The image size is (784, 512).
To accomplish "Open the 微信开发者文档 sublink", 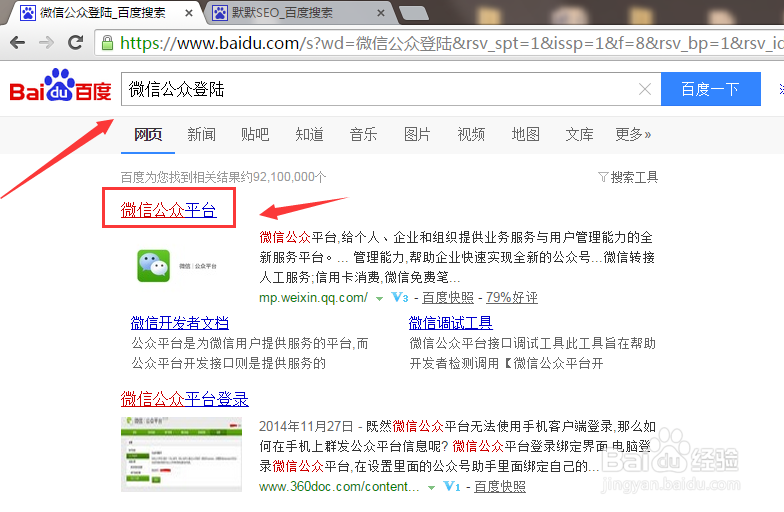I will coord(180,323).
